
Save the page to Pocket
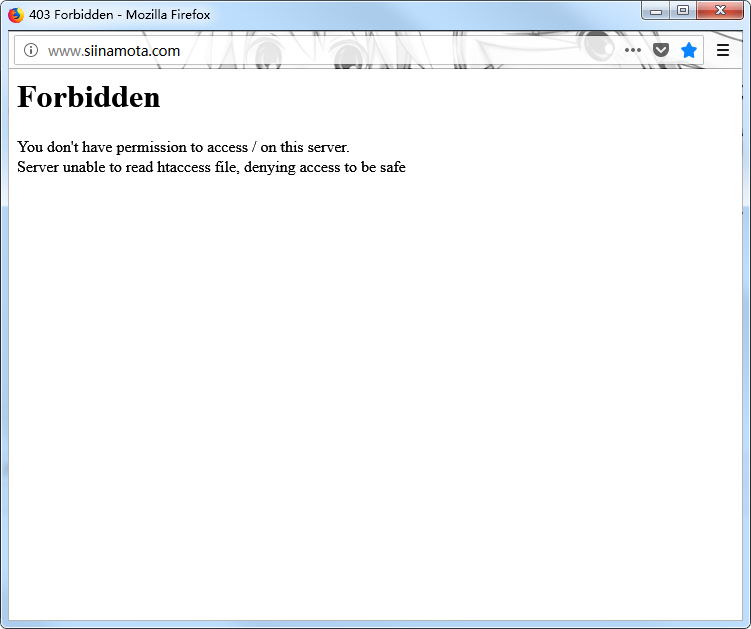pos(661,50)
